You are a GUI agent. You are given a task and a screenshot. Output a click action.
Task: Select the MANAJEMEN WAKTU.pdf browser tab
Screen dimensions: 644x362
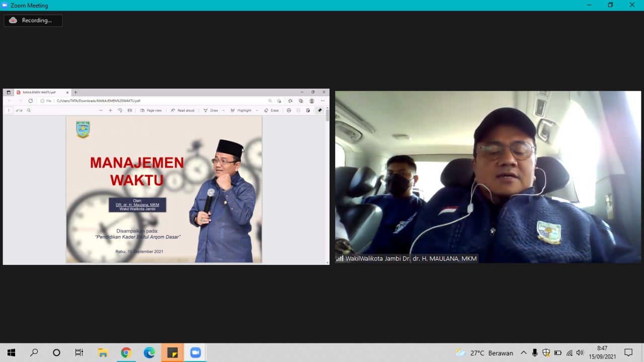(x=39, y=93)
